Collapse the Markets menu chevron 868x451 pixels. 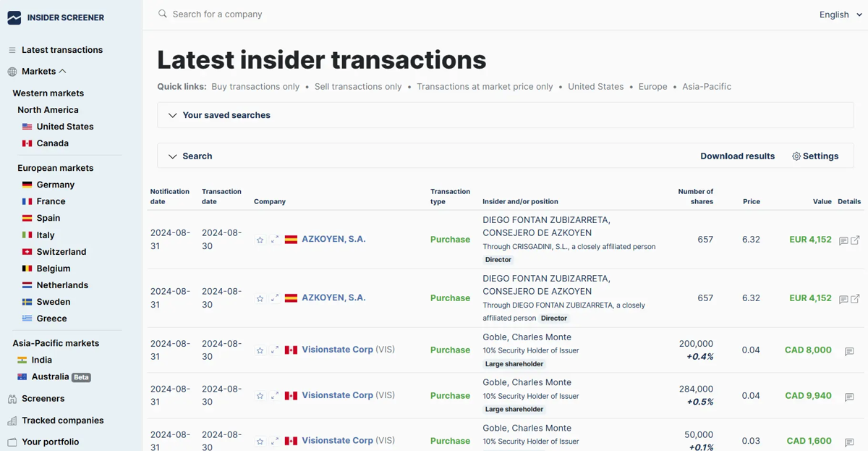(x=62, y=71)
